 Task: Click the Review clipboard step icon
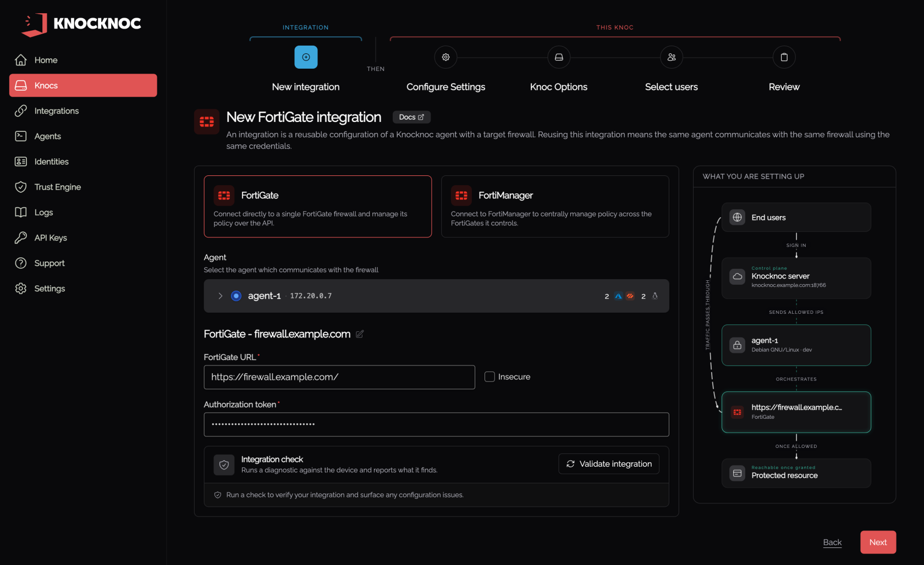point(784,57)
